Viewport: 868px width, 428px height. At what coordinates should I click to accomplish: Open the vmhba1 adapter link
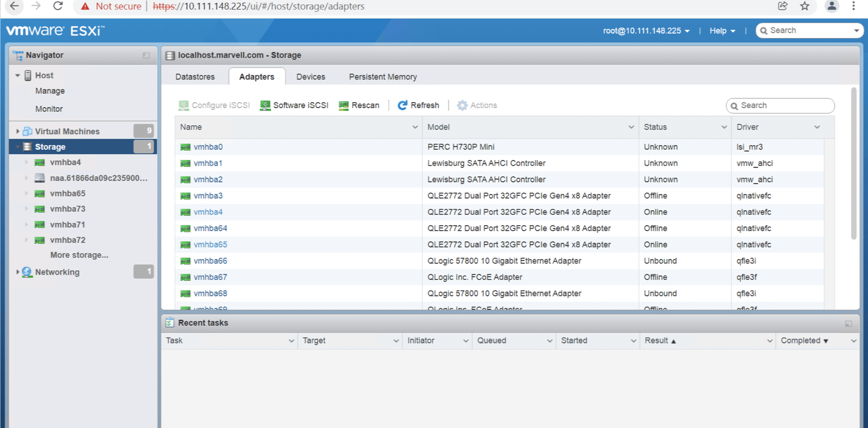click(208, 163)
